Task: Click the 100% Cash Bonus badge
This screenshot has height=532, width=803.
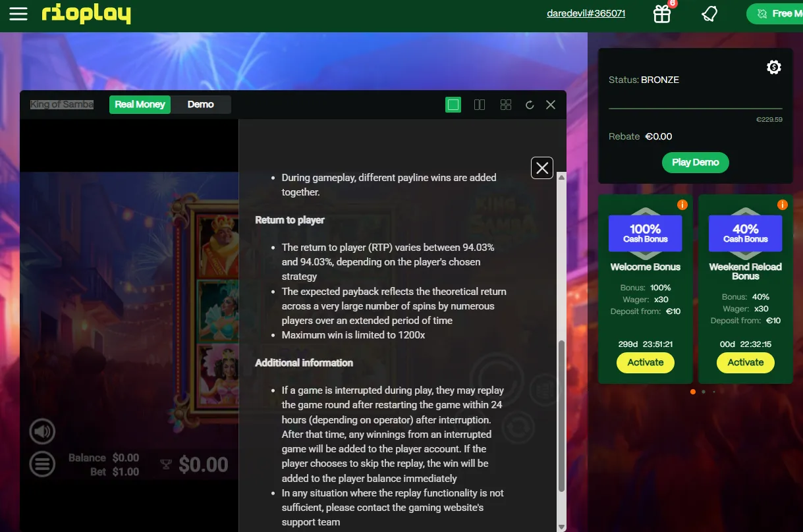Action: click(x=646, y=233)
